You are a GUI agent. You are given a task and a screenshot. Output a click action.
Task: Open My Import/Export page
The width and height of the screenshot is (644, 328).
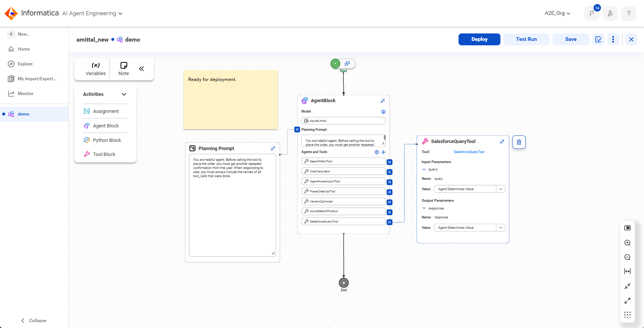[33, 79]
